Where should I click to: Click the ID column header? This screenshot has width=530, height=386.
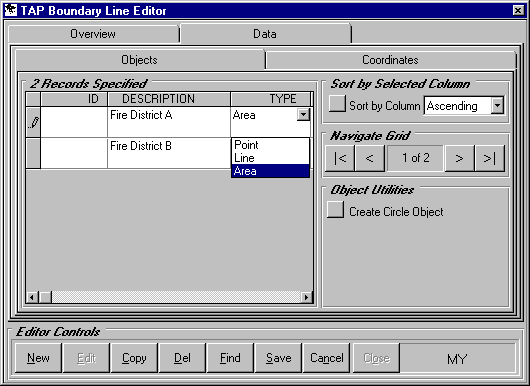click(x=74, y=99)
